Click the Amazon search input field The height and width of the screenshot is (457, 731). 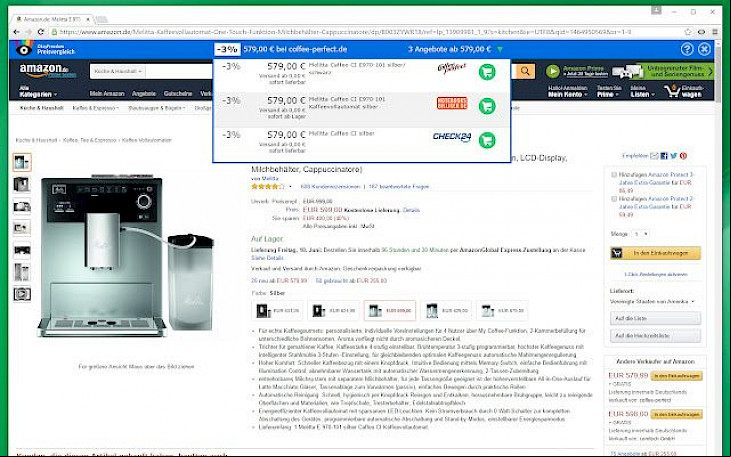coord(179,71)
